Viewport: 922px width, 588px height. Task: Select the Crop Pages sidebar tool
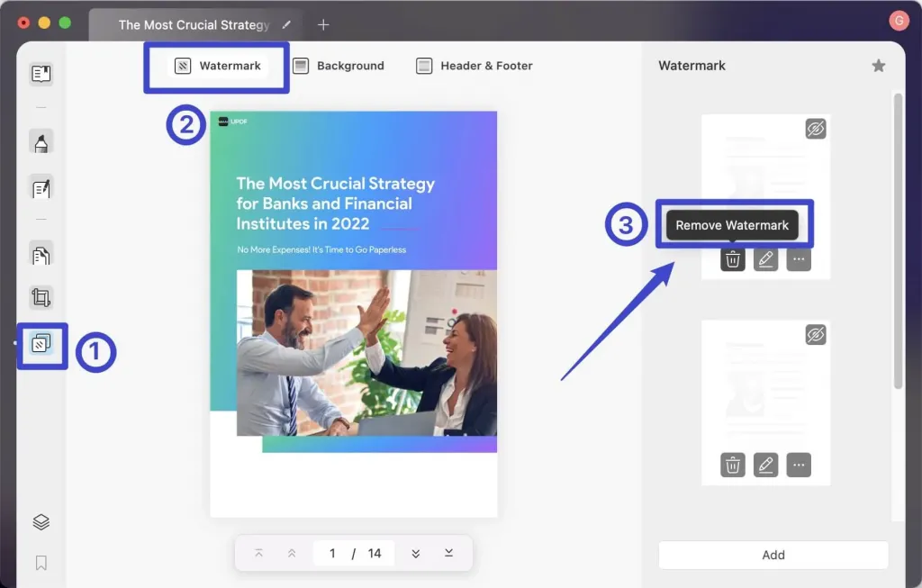click(x=41, y=297)
